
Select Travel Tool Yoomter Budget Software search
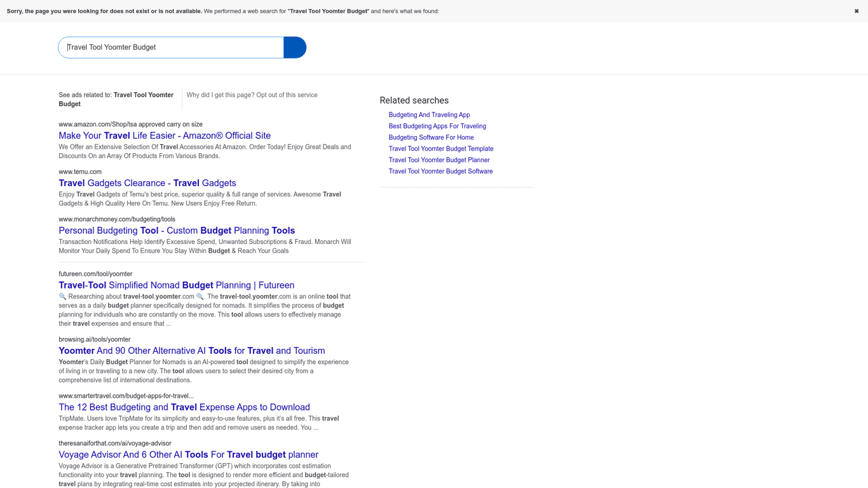point(440,172)
